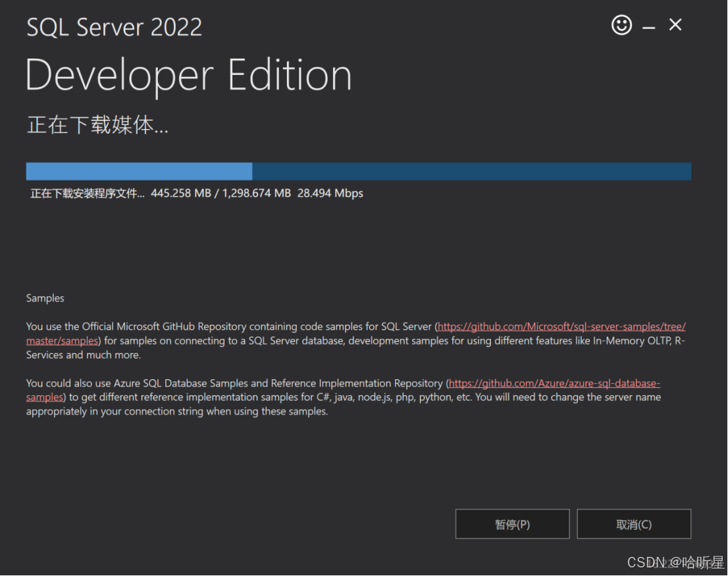Open the sql-server-samples GitHub link
The width and height of the screenshot is (728, 576).
561,327
